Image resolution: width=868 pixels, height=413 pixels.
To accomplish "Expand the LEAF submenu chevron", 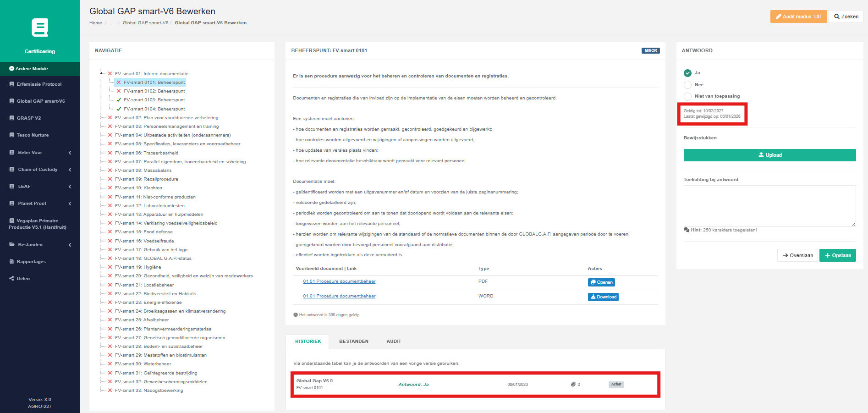I will click(x=70, y=187).
